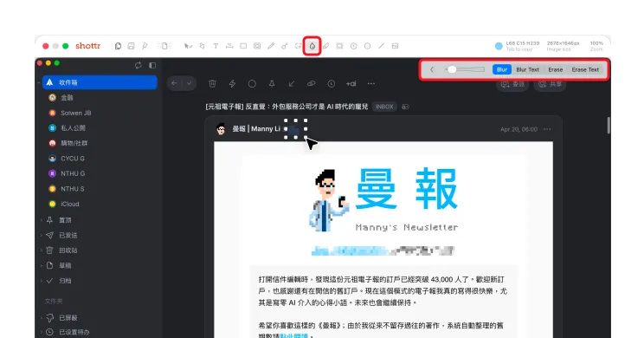Select the rectangle tool in Shottr toolbar
This screenshot has width=644, height=338.
click(243, 46)
